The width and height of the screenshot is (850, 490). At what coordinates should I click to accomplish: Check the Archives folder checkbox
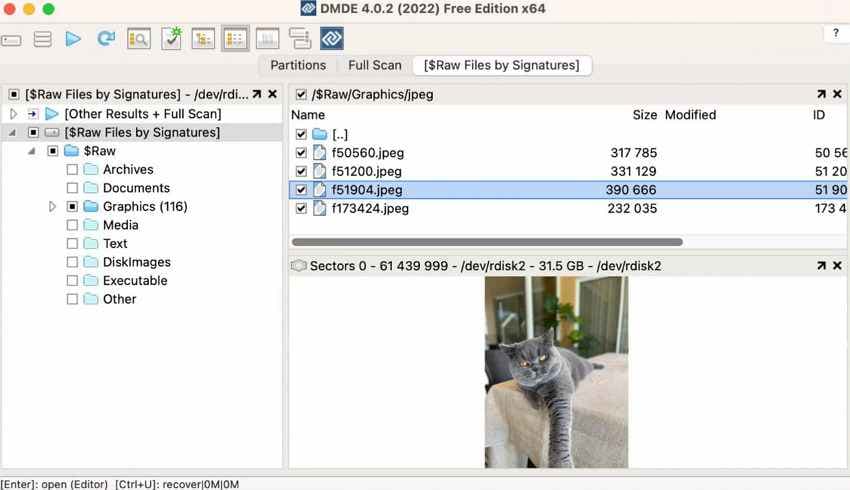point(72,170)
